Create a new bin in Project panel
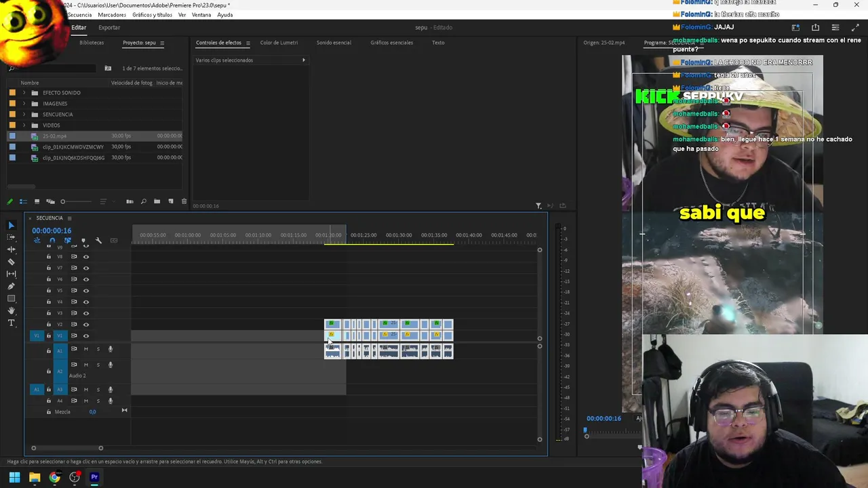Screen dimensions: 868x488 point(157,201)
